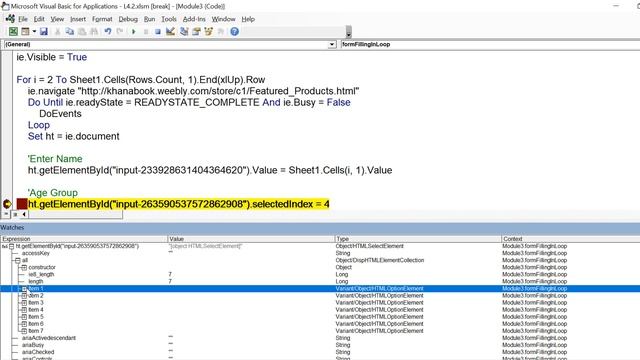Click the Find binoculars toolbar icon
This screenshot has width=640, height=360.
coord(94,31)
